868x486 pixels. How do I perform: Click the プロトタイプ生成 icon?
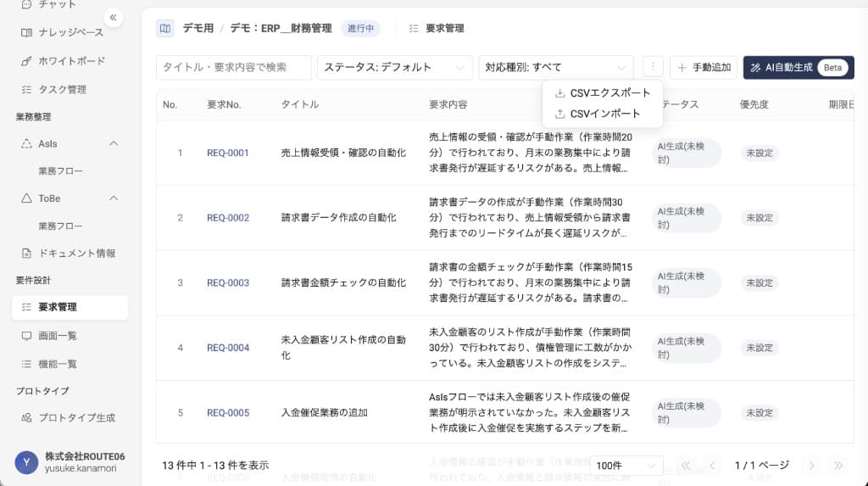click(x=26, y=418)
